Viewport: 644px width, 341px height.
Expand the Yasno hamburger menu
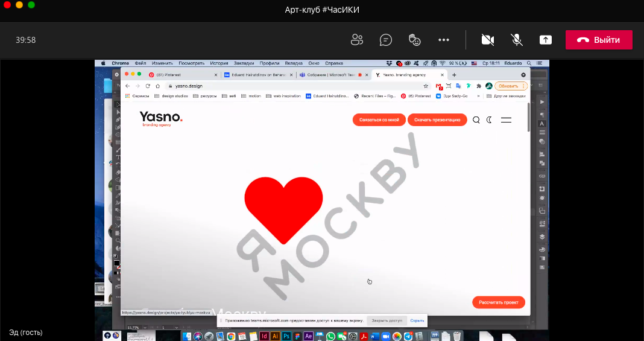(506, 120)
